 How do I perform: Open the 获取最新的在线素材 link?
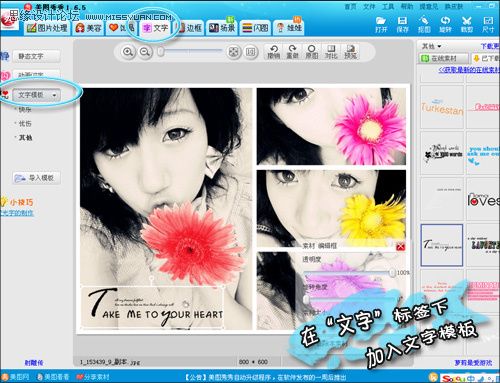pos(469,70)
